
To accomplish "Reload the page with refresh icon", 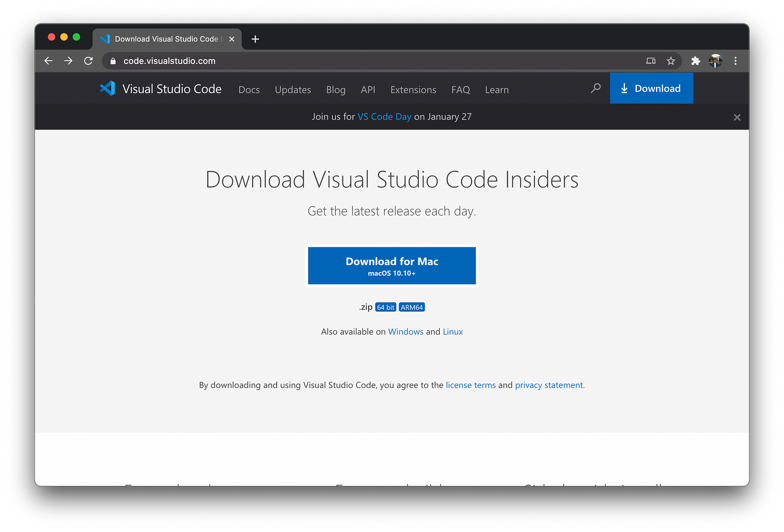I will (88, 61).
